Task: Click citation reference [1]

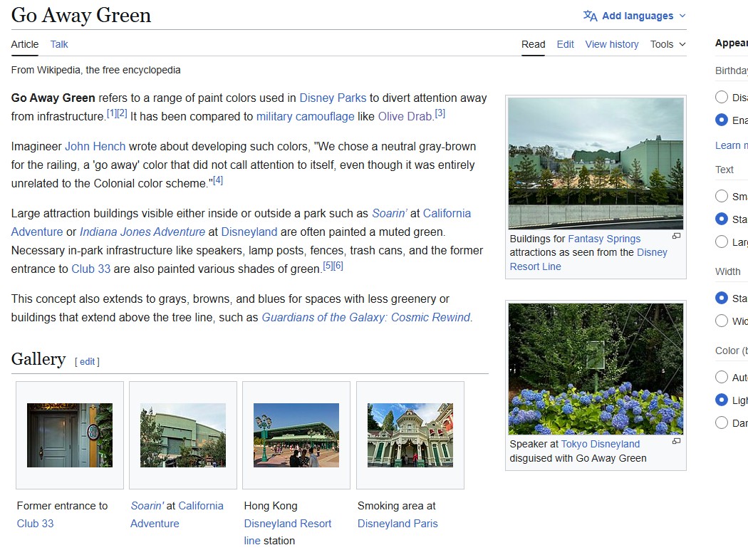Action: tap(111, 113)
